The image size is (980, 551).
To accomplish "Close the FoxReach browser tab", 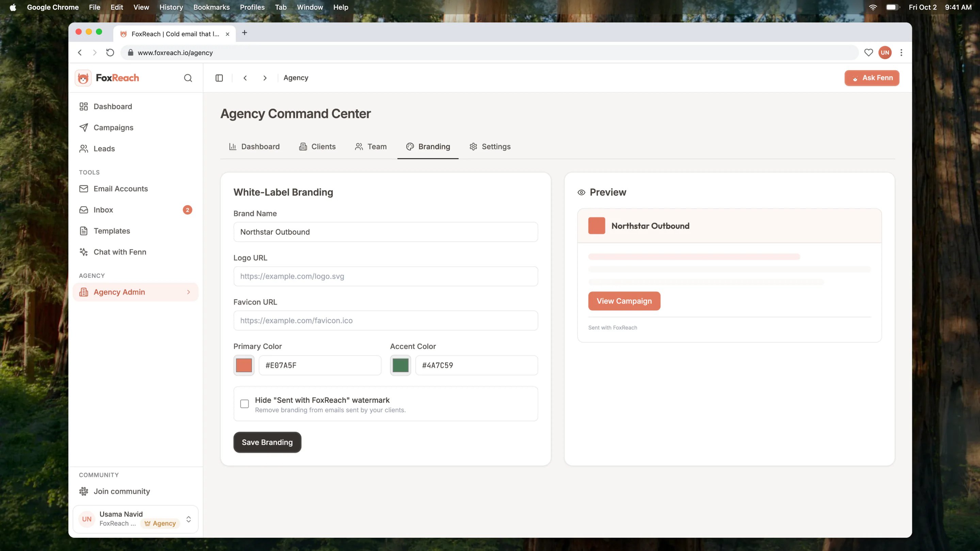I will [228, 34].
